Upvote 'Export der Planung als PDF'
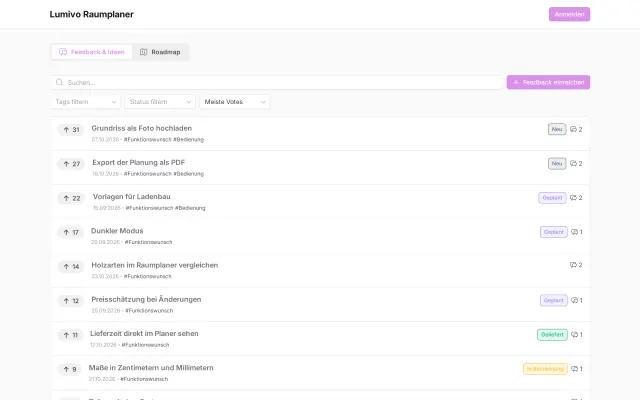Image resolution: width=640 pixels, height=400 pixels. (x=71, y=164)
